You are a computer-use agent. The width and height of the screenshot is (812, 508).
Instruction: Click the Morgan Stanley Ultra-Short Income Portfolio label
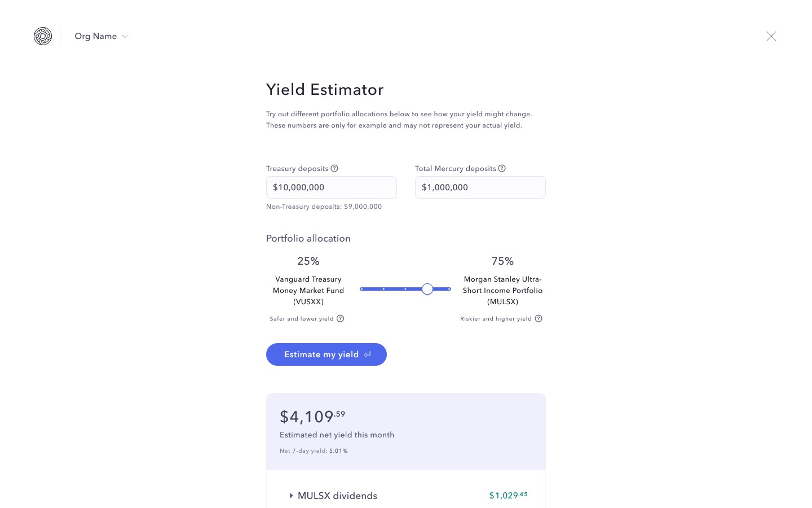click(503, 290)
